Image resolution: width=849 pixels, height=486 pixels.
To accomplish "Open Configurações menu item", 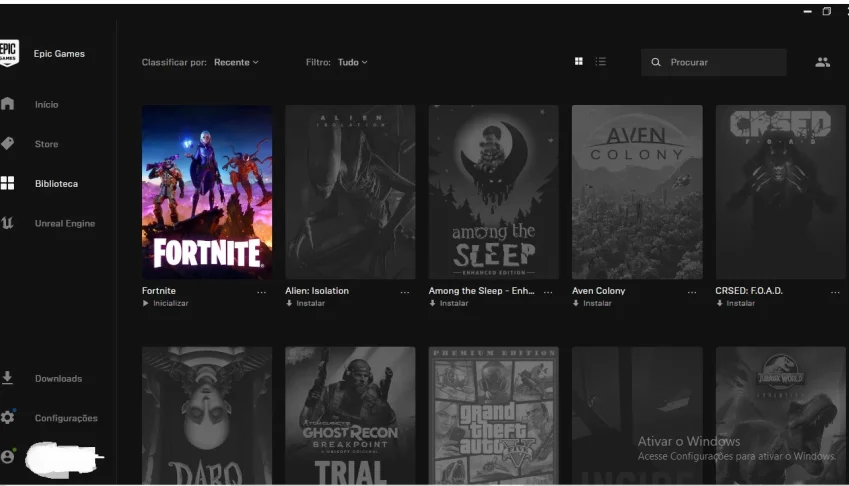I will (66, 418).
